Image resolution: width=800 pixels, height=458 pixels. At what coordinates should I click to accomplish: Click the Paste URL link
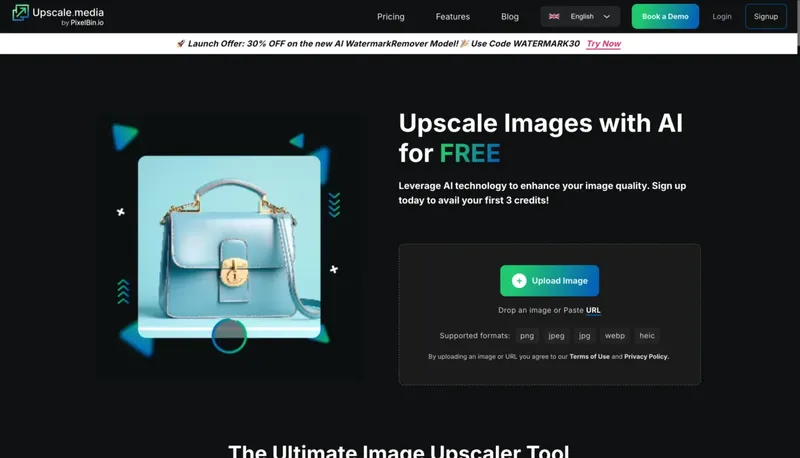[x=593, y=310]
